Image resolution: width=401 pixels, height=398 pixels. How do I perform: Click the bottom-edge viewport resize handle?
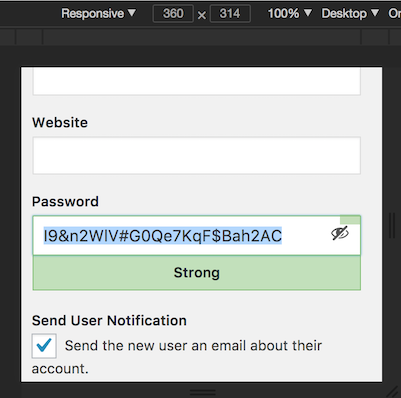point(203,392)
